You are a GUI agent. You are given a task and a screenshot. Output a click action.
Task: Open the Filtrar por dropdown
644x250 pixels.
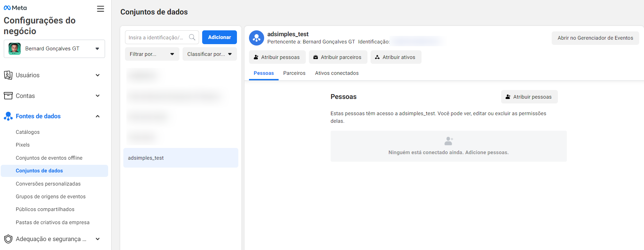(152, 54)
